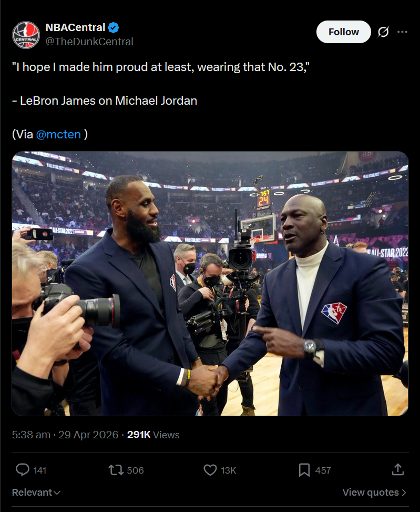Click the 291K Views count
Screen dimensions: 420x512
(153, 435)
